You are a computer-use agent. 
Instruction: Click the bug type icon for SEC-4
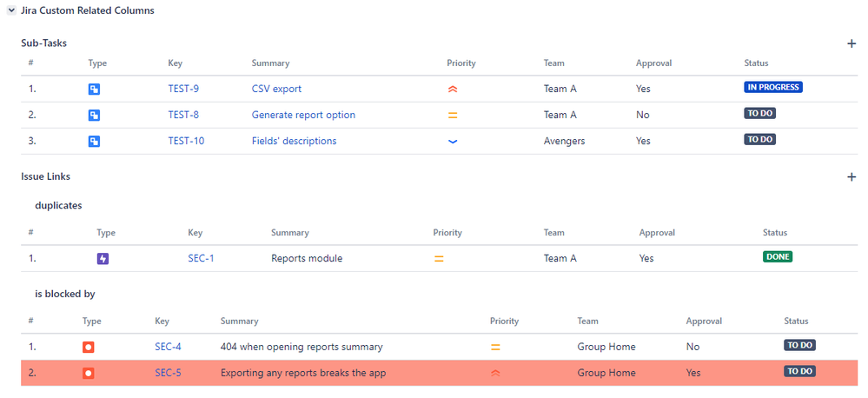point(88,347)
